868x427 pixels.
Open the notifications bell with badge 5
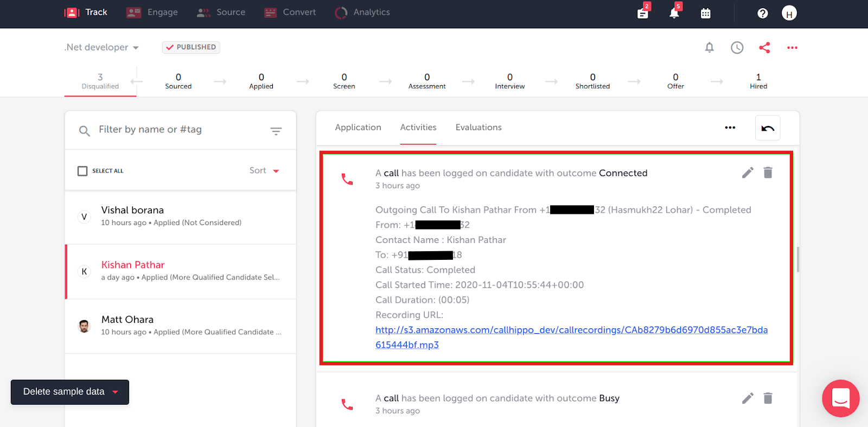[x=674, y=12]
